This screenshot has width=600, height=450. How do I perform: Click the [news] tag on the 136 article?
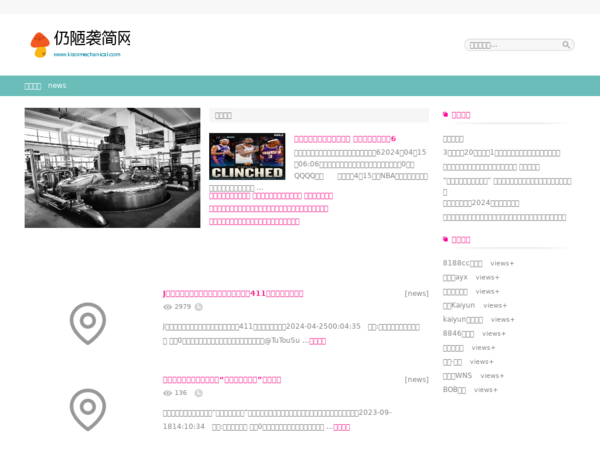[x=416, y=380]
